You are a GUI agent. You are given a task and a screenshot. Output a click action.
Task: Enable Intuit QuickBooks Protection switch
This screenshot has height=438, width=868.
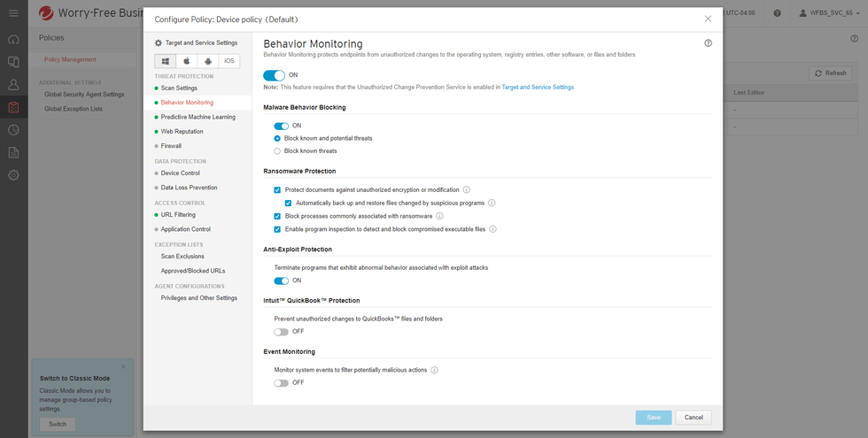[282, 332]
